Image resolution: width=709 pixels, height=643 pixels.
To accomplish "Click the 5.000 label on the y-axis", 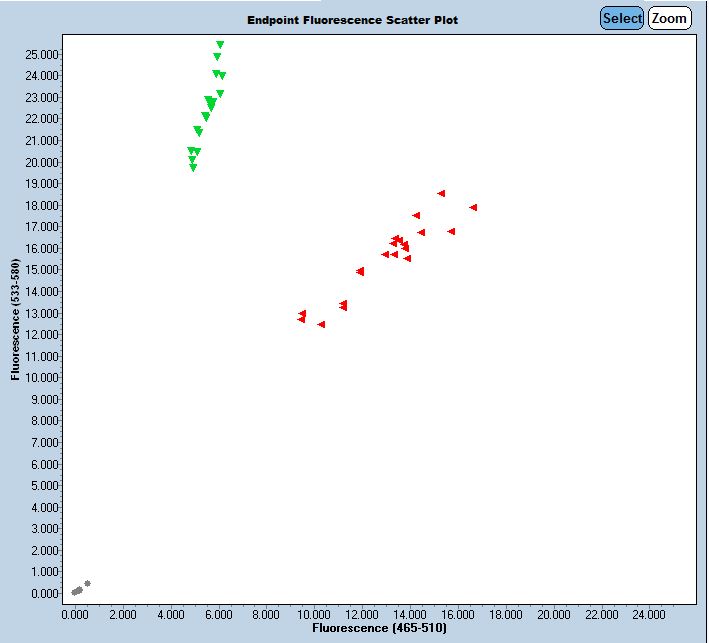I will click(44, 485).
